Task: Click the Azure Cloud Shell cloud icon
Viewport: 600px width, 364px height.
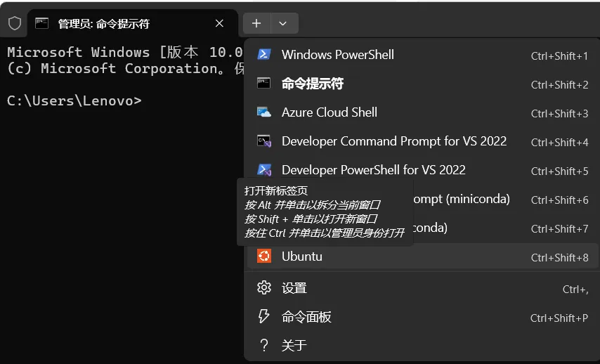Action: click(264, 112)
